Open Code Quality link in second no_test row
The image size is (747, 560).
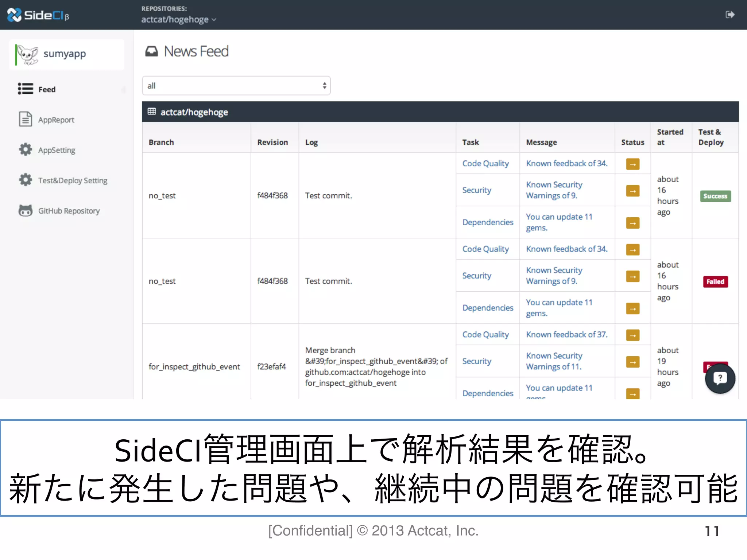tap(485, 249)
